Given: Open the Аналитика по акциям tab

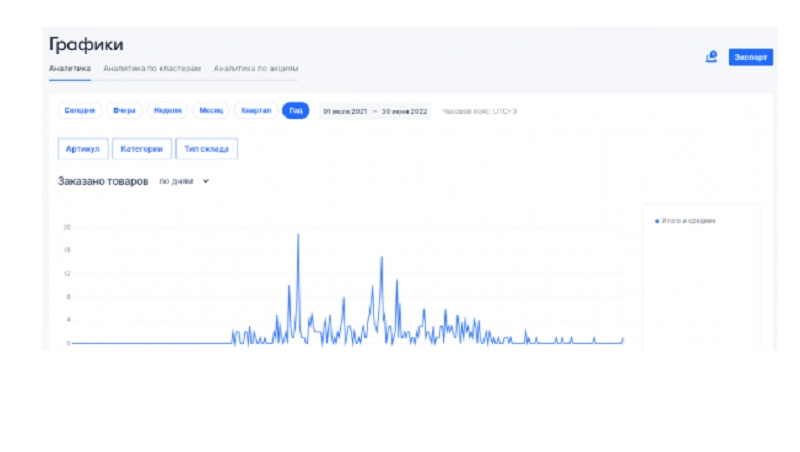Looking at the screenshot, I should pyautogui.click(x=256, y=69).
